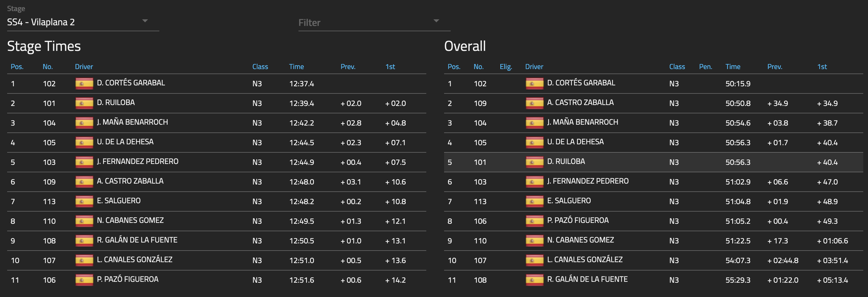This screenshot has height=297, width=868.
Task: Expand the Filter dropdown arrow
Action: click(436, 21)
